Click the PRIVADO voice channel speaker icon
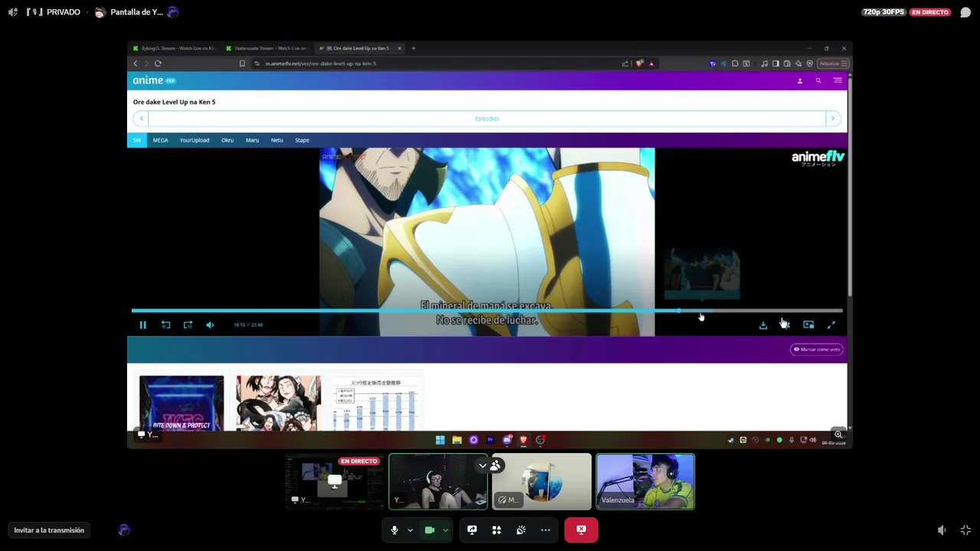Viewport: 980px width, 551px height. 13,12
